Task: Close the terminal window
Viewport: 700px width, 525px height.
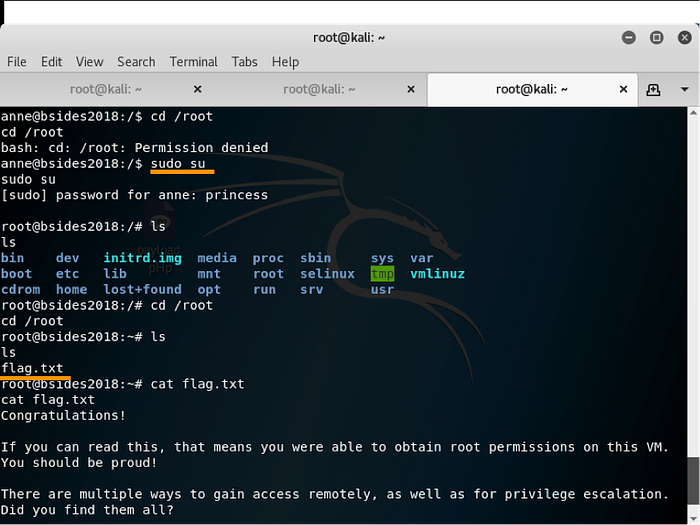Action: pyautogui.click(x=682, y=37)
